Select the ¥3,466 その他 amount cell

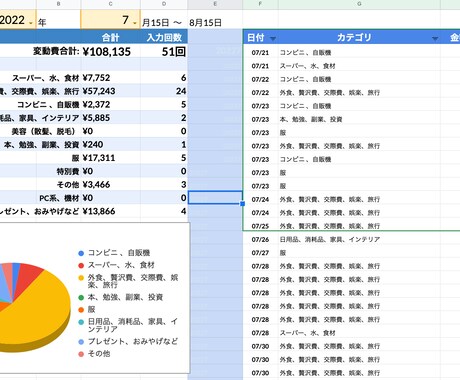click(110, 184)
